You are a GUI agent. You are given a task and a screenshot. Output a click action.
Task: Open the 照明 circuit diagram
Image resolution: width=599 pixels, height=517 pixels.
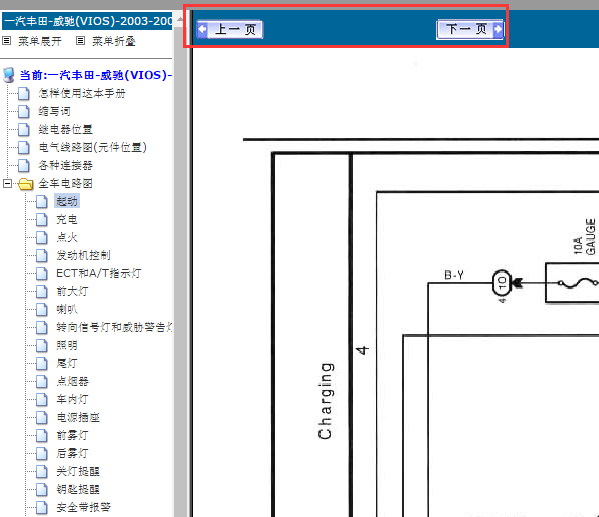(x=67, y=345)
